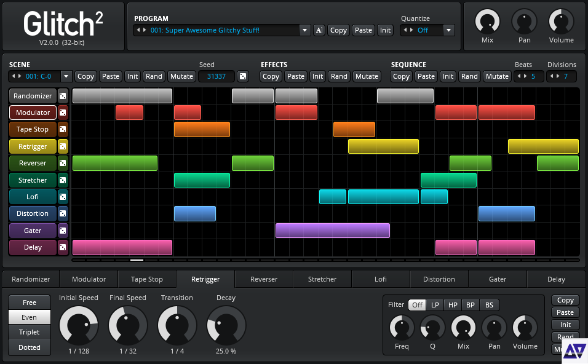The width and height of the screenshot is (588, 364).
Task: Select the Gater lane button
Action: [33, 231]
